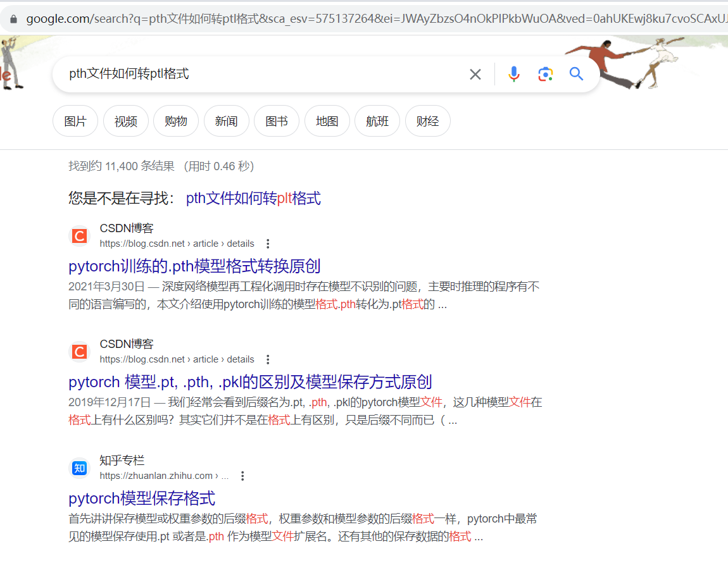
Task: Switch to the 图片 tab
Action: [75, 121]
